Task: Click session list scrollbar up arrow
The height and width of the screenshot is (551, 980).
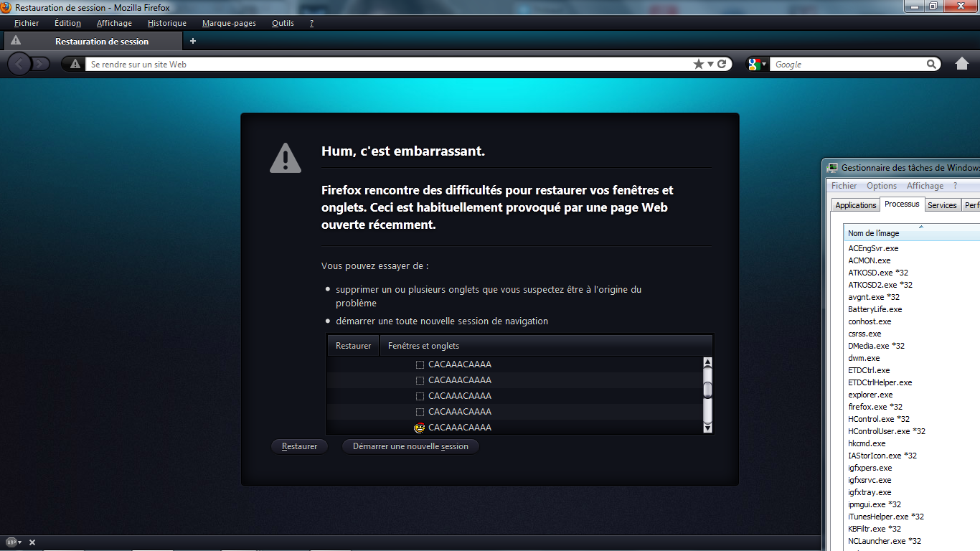Action: point(707,363)
